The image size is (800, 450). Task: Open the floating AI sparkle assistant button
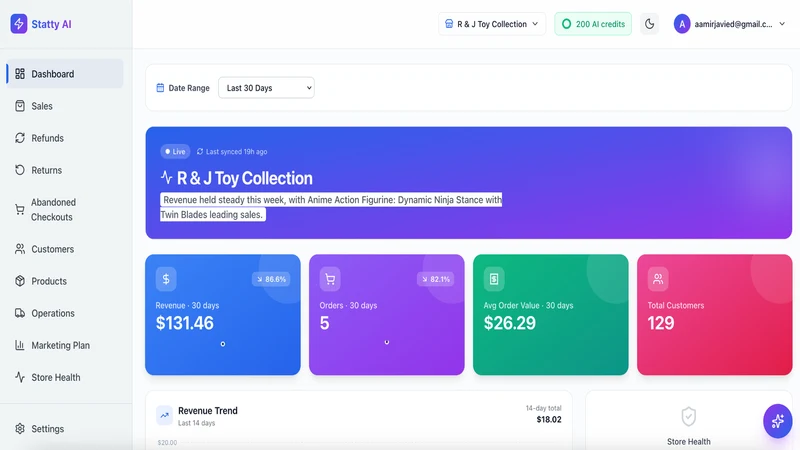(x=778, y=421)
